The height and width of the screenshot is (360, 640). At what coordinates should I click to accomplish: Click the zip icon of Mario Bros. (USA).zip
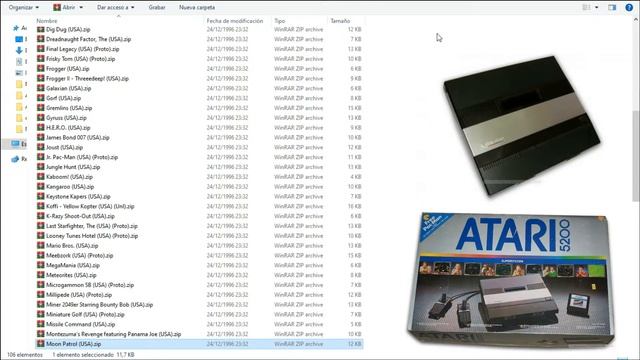point(40,245)
